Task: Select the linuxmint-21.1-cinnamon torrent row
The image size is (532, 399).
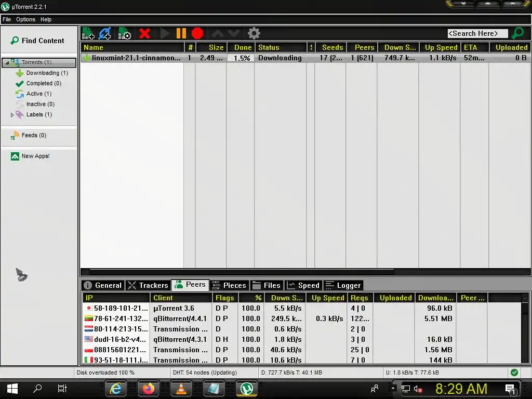Action: (305, 58)
